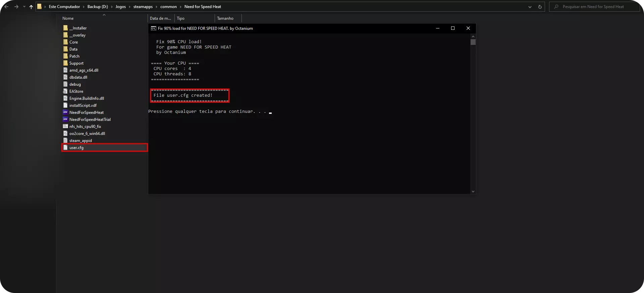Image resolution: width=644 pixels, height=293 pixels.
Task: Select 'Jogos' in the breadcrumb path
Action: (x=121, y=7)
